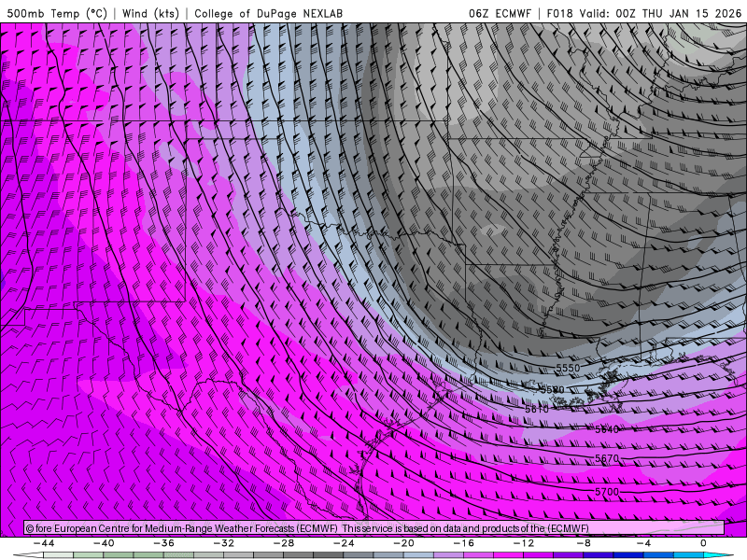The height and width of the screenshot is (560, 747).
Task: Click the "500mb Temp (°C)" title text
Action: click(x=57, y=13)
